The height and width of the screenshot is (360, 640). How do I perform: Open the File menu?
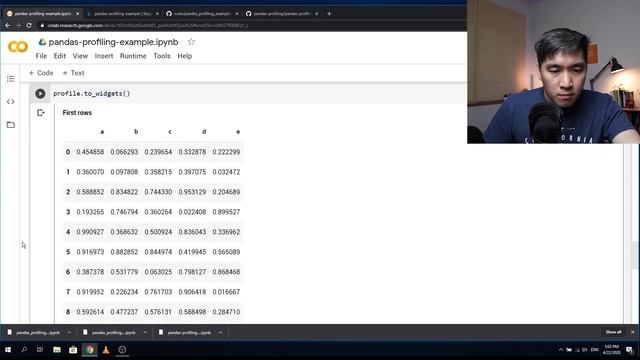click(x=41, y=56)
